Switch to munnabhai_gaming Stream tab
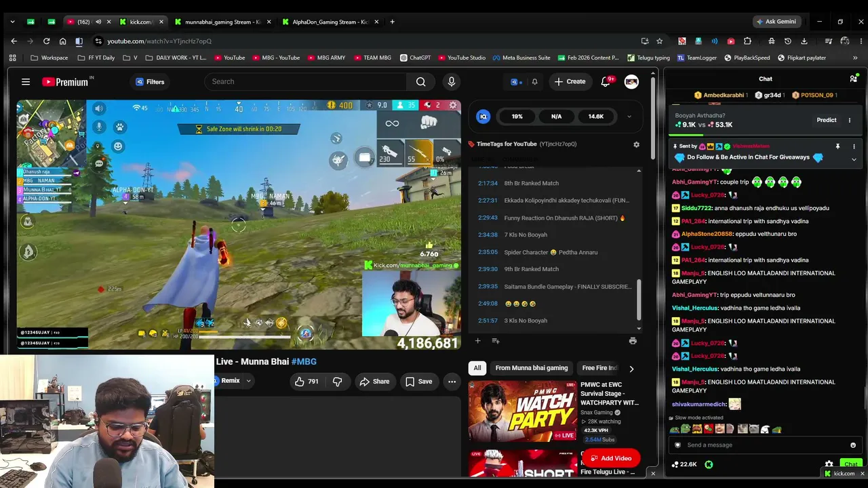This screenshot has width=868, height=488. tap(222, 22)
